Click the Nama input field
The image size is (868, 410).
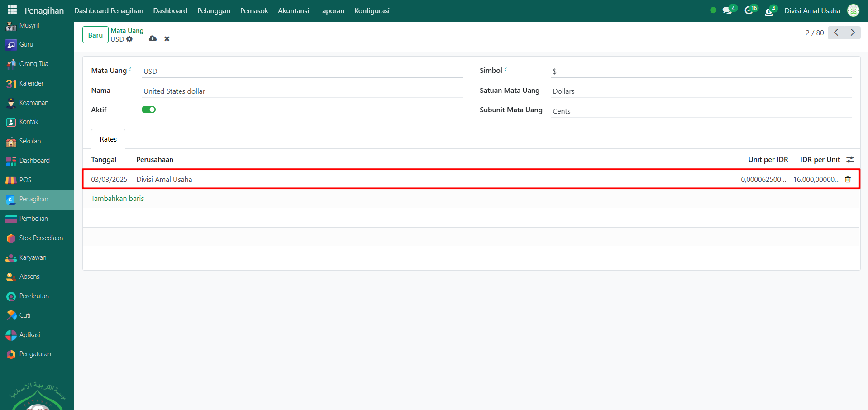click(302, 91)
